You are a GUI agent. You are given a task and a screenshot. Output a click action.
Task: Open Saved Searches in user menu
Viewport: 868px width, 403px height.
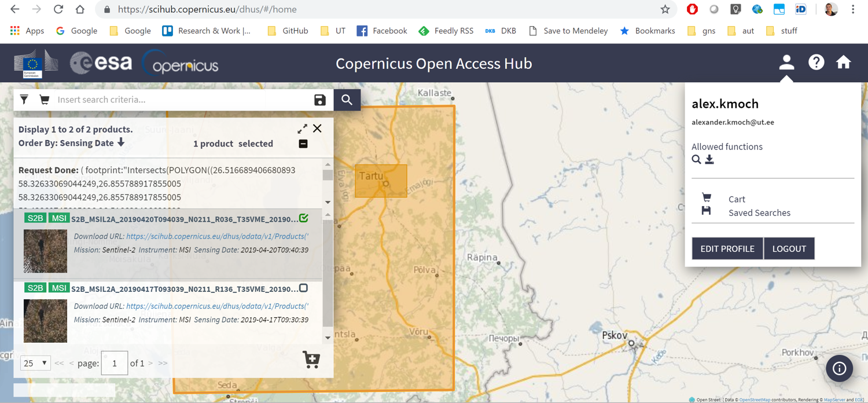coord(759,213)
